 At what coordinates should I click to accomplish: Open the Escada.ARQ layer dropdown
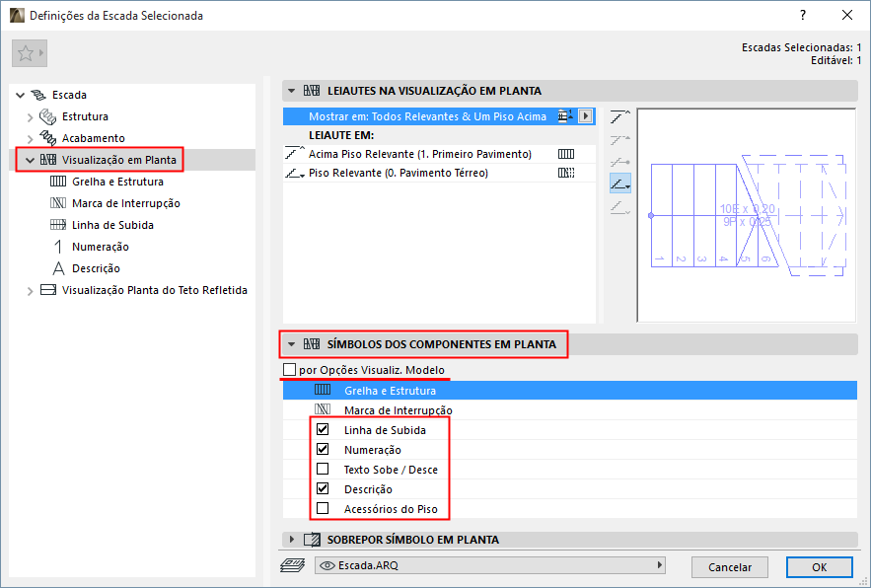pyautogui.click(x=490, y=565)
